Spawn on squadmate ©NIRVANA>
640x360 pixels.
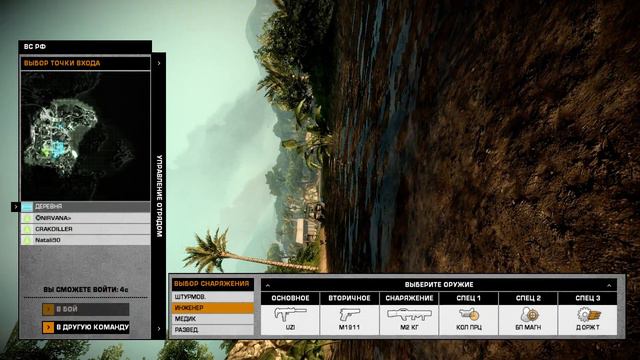coord(86,218)
